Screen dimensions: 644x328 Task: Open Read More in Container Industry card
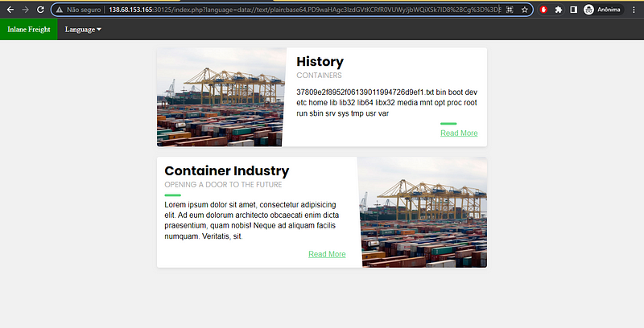coord(327,254)
